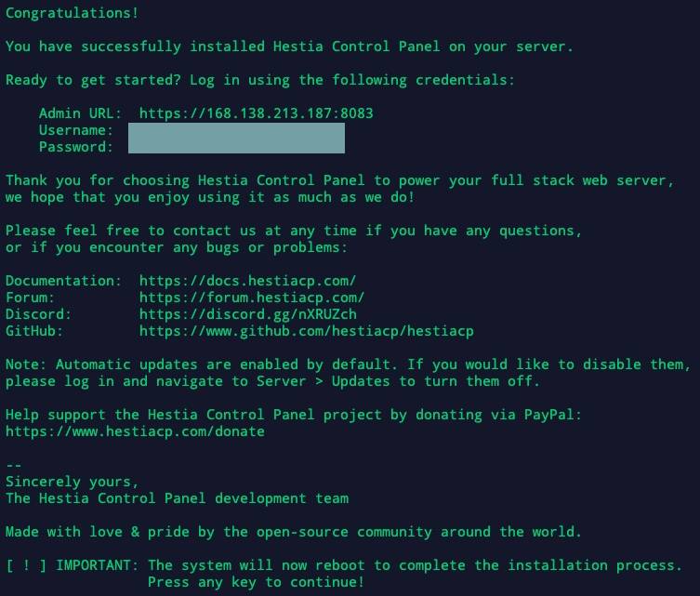Image resolution: width=700 pixels, height=596 pixels.
Task: Click the Admin URL: label
Action: (x=80, y=113)
